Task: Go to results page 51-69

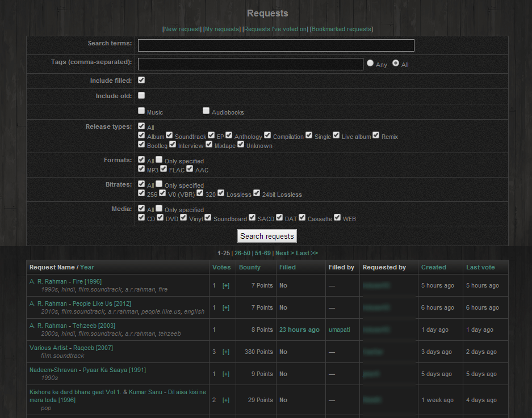Action: click(263, 254)
